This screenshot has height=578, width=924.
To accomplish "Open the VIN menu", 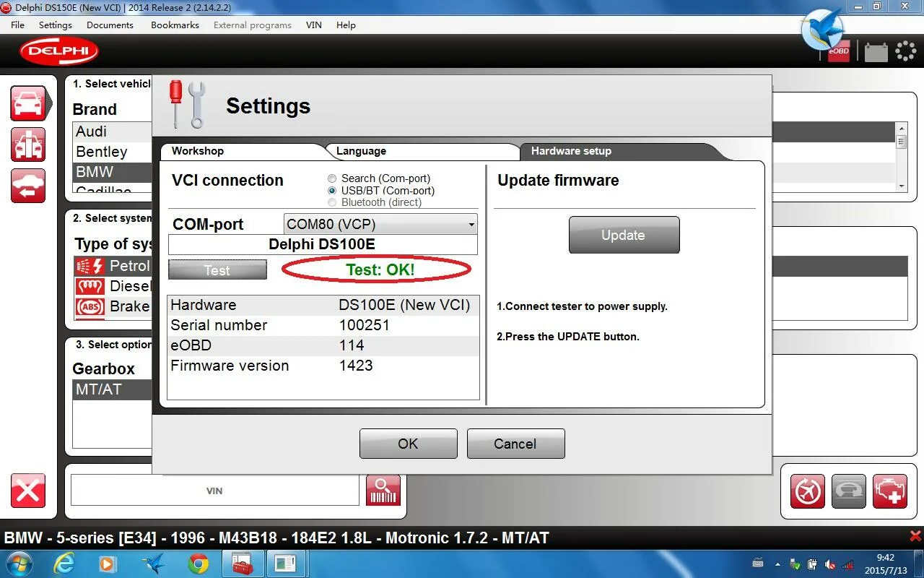I will coord(314,25).
